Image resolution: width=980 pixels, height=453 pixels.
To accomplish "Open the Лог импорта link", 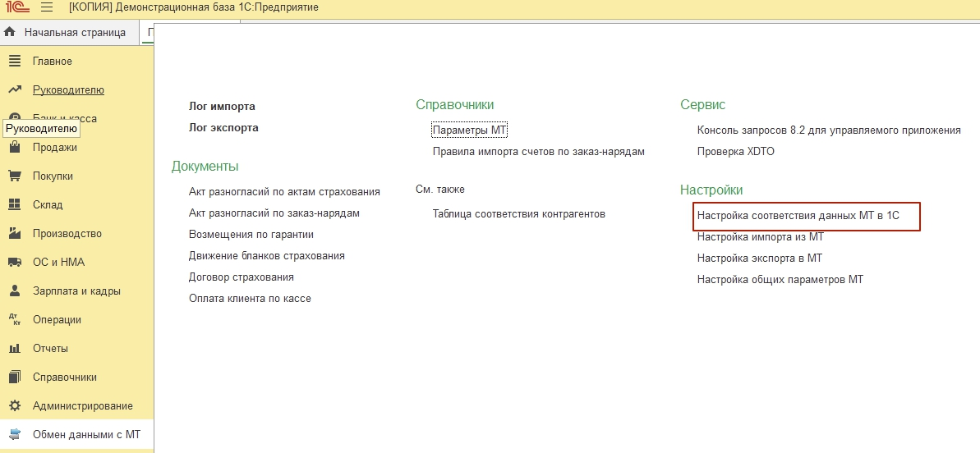I will [222, 107].
